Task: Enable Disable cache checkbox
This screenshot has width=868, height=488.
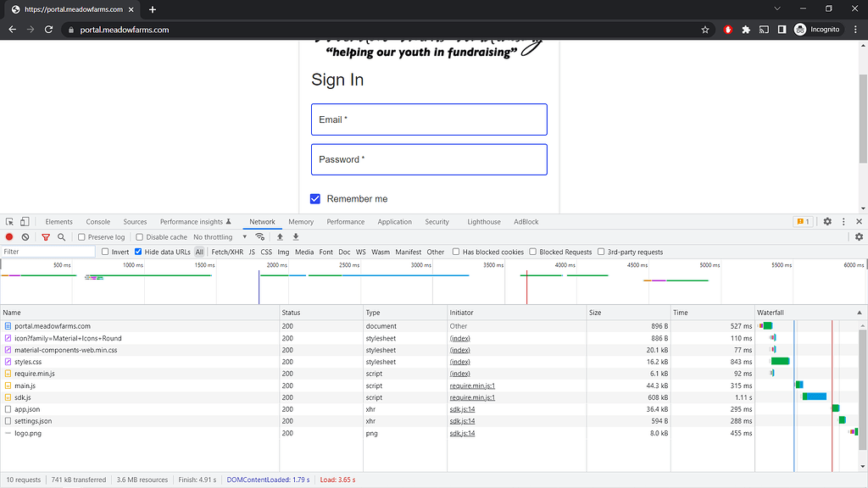Action: [140, 237]
